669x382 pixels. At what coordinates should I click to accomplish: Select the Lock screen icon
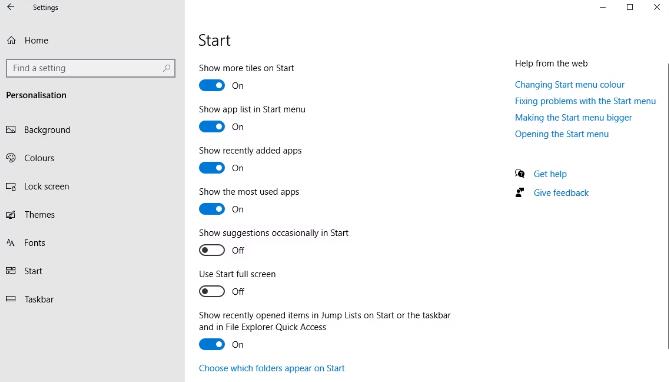pos(11,187)
